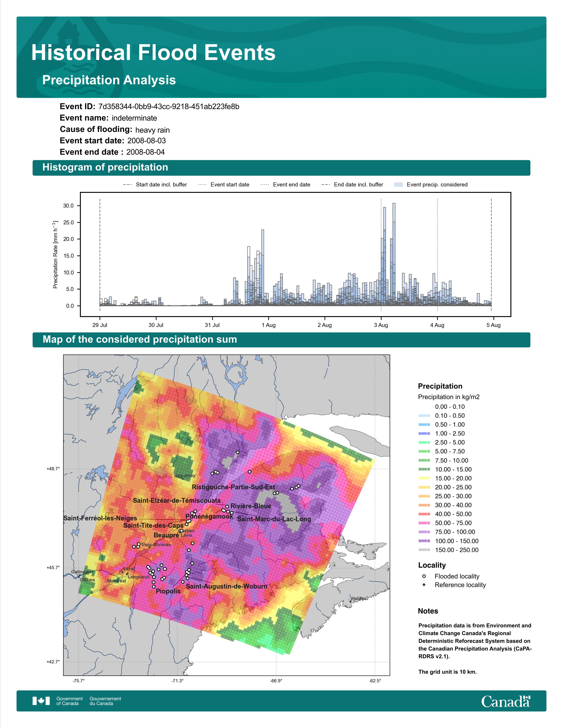Click the event end date 2008-08-04
The height and width of the screenshot is (728, 563).
point(145,152)
